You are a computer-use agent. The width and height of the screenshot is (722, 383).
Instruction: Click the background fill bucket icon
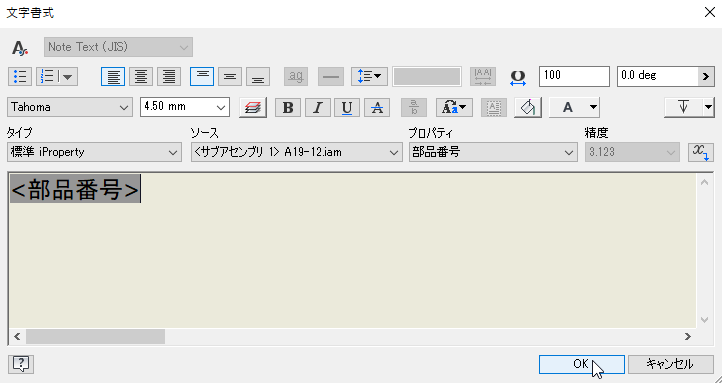[x=528, y=108]
